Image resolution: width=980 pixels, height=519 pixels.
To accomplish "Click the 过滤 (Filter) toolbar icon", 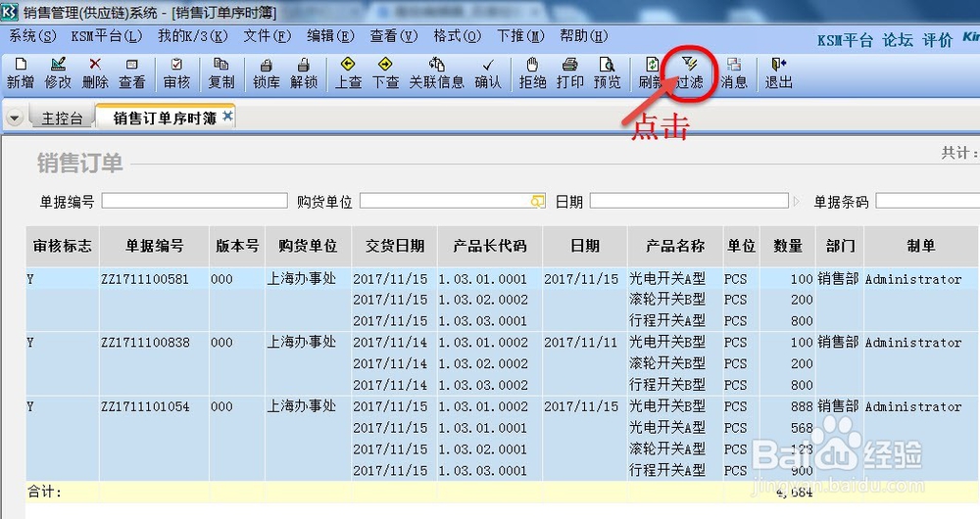I will coord(689,73).
